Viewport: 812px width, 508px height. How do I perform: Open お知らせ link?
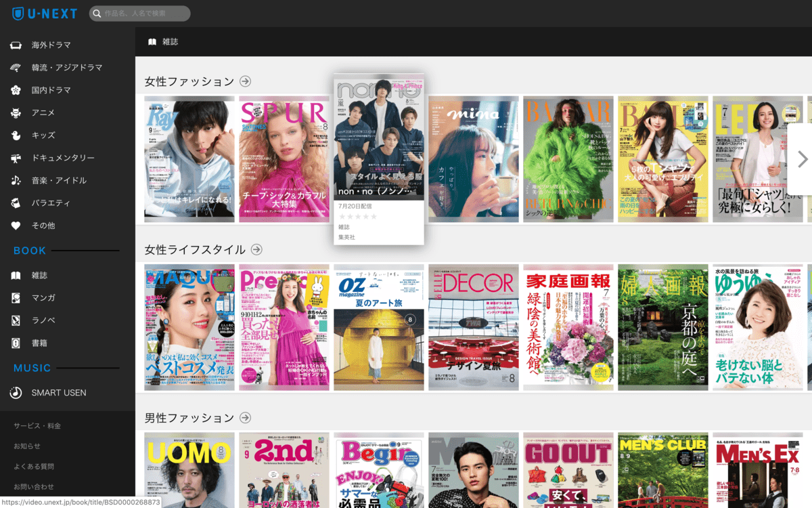point(27,446)
